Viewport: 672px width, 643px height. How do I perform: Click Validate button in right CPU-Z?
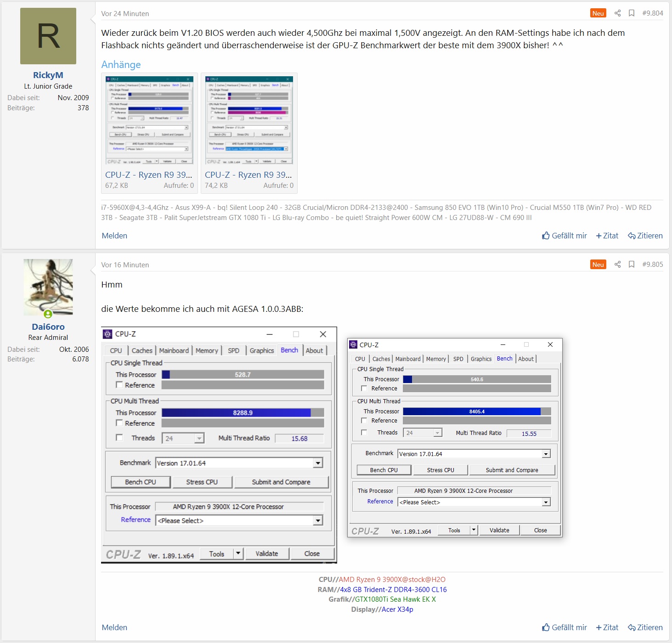(x=499, y=530)
